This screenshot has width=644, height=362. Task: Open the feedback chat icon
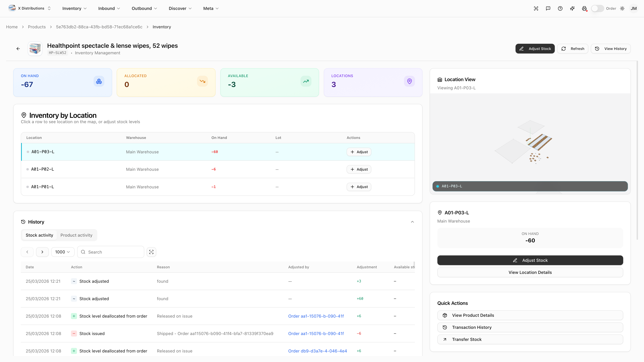tap(548, 9)
